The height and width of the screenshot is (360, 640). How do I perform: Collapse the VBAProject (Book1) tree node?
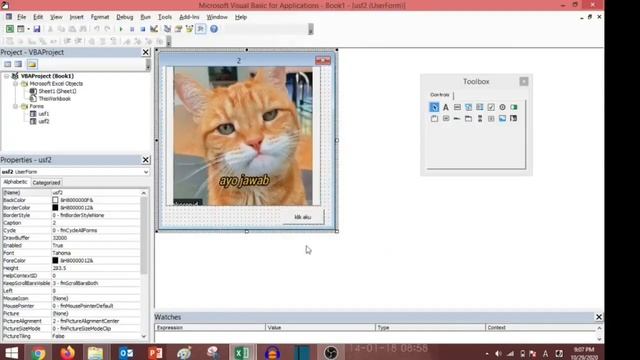pos(7,76)
